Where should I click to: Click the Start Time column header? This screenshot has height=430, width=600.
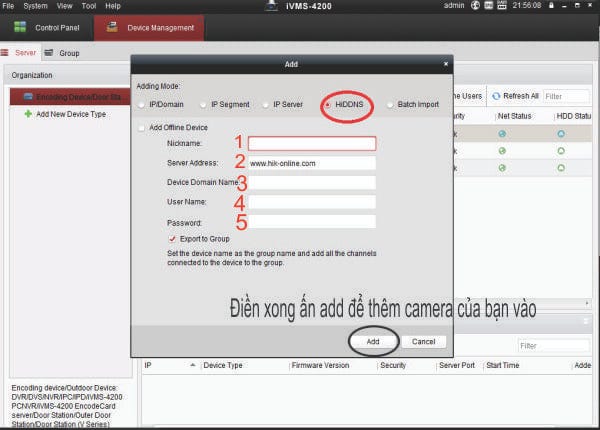click(x=503, y=365)
